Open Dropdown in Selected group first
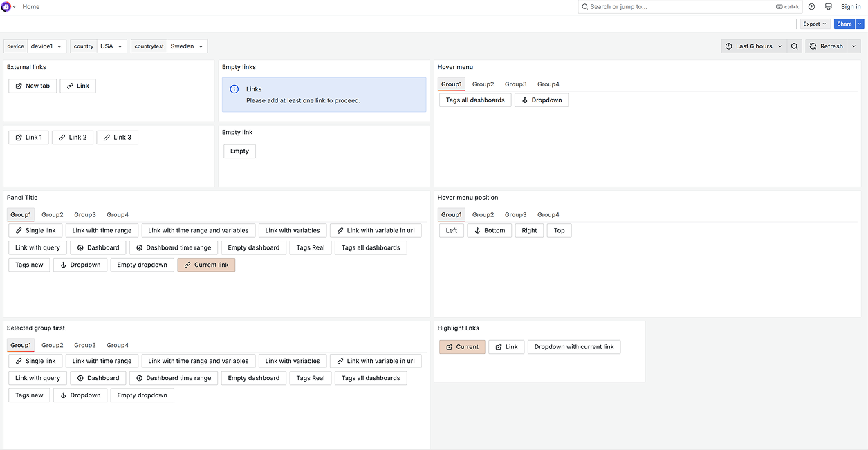Viewport: 868px width, 450px height. [x=80, y=395]
